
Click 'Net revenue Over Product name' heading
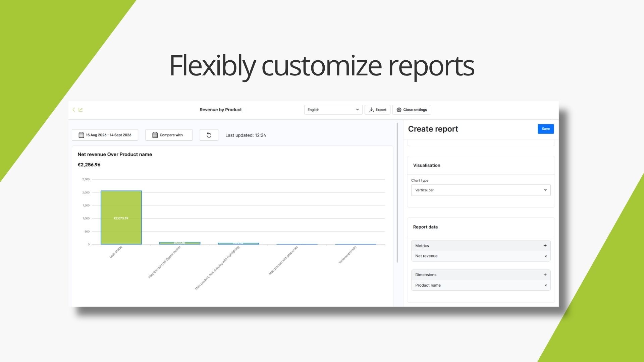[x=115, y=155]
